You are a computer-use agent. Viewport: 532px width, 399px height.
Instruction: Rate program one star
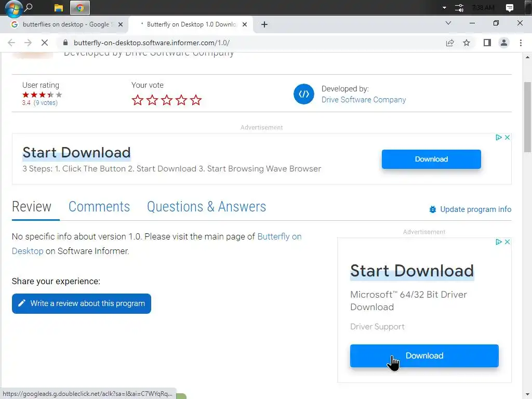point(137,100)
